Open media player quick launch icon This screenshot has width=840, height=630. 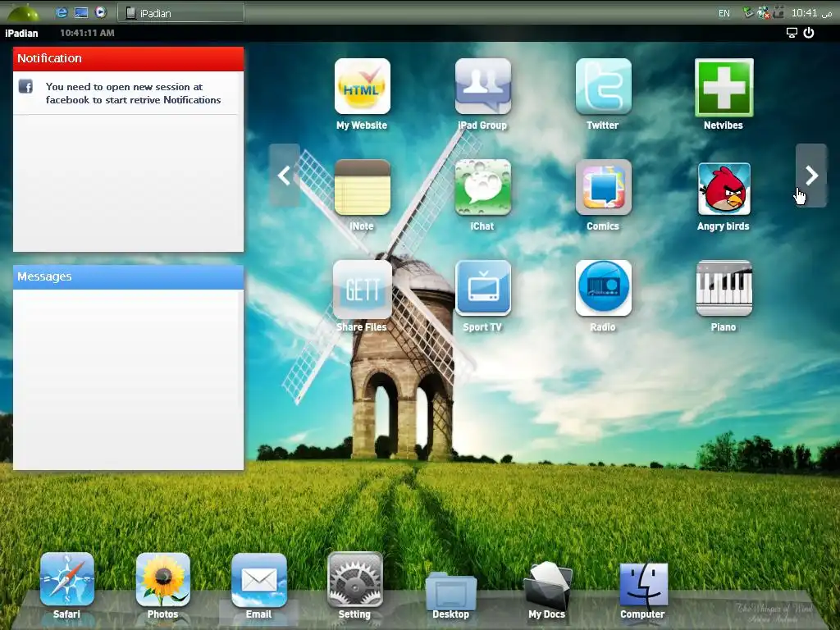[100, 11]
